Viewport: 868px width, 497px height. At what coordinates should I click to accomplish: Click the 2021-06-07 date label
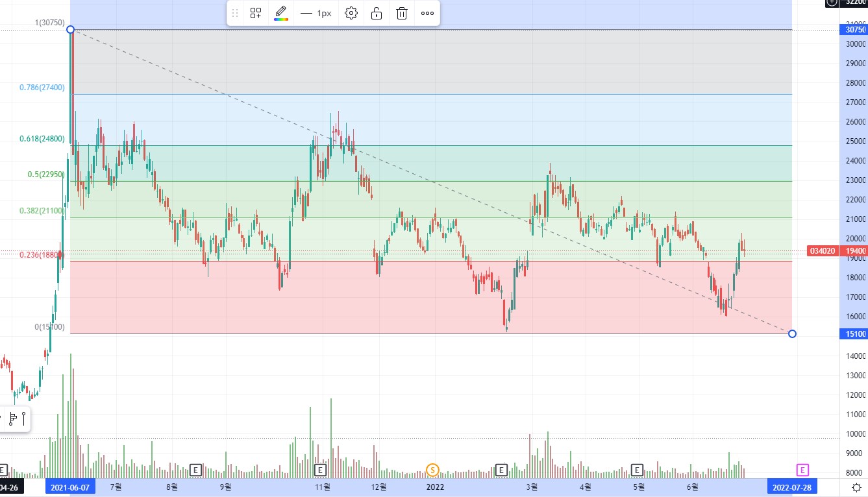(70, 487)
